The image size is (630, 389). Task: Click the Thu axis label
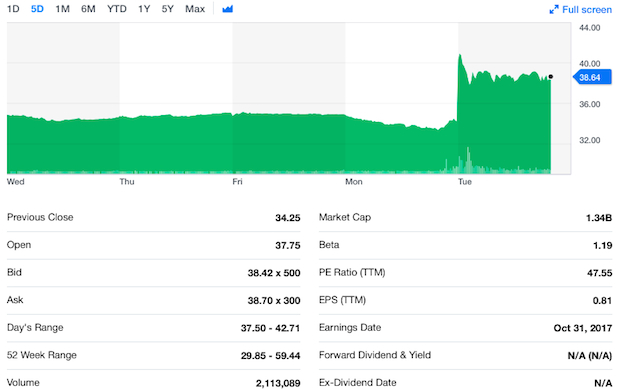[x=127, y=182]
